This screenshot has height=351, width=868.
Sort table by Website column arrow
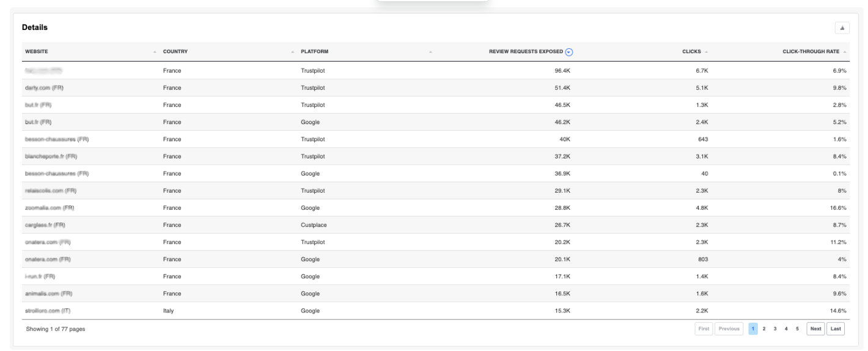(155, 52)
